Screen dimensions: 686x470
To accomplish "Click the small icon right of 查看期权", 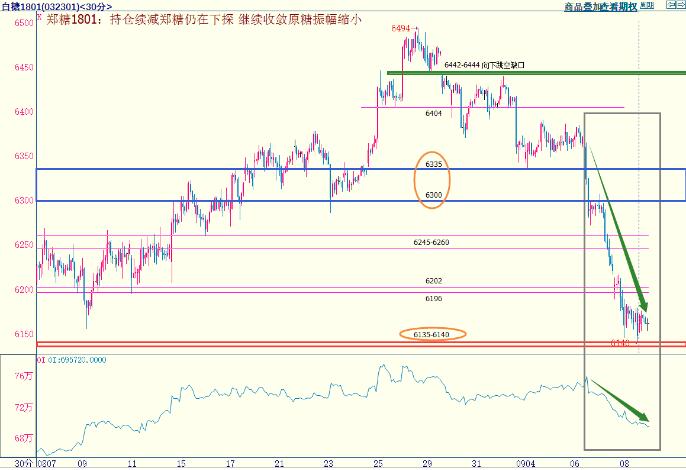I will (x=645, y=6).
